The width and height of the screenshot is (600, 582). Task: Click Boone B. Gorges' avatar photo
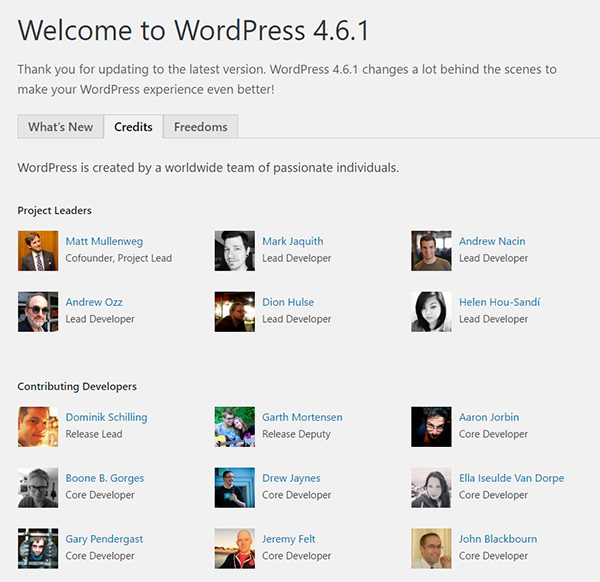(x=38, y=487)
